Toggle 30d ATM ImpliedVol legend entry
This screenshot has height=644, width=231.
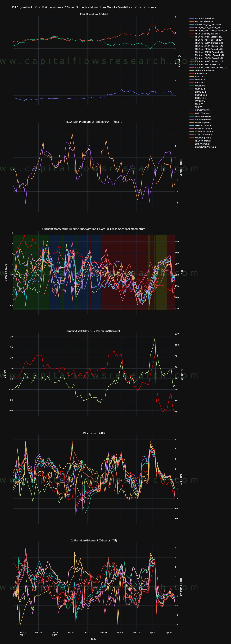click(x=202, y=71)
